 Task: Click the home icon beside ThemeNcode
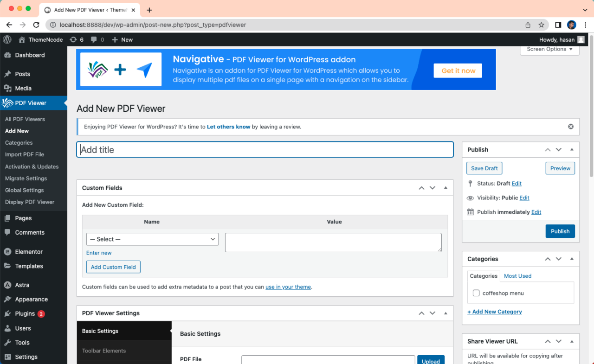[22, 40]
